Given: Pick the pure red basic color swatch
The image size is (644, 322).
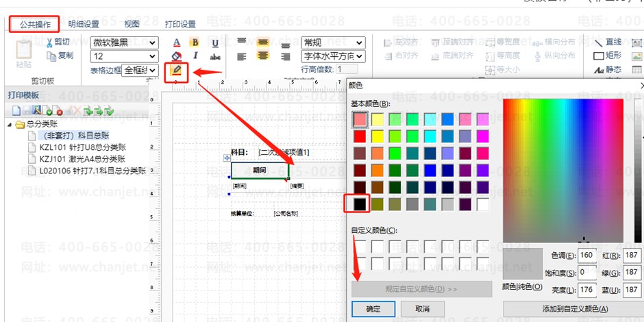Looking at the screenshot, I should [x=360, y=136].
